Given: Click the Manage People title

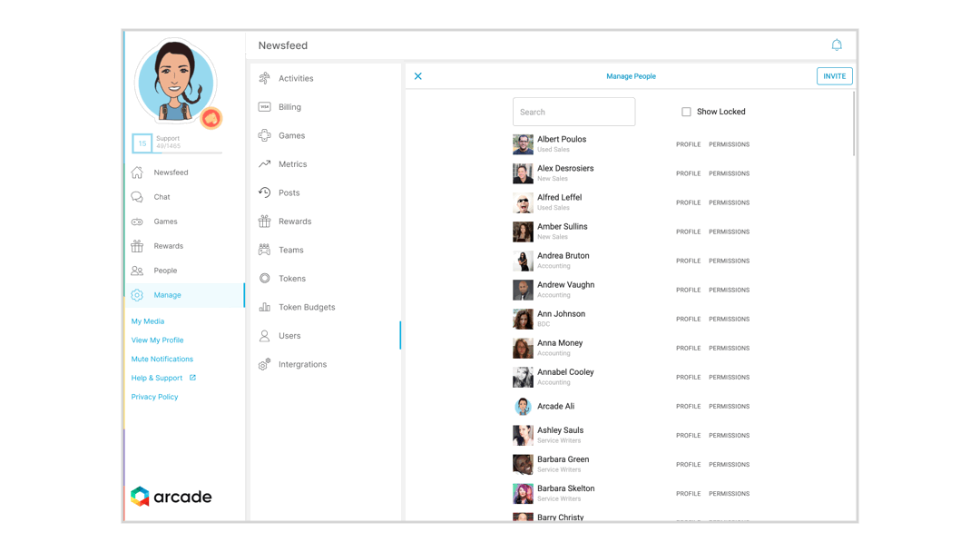Looking at the screenshot, I should point(631,76).
